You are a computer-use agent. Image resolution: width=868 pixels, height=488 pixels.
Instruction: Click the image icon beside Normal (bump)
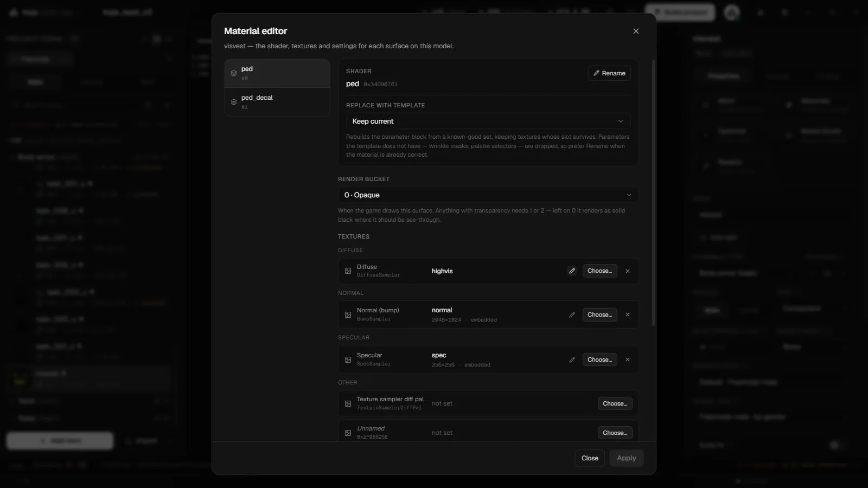tap(348, 314)
